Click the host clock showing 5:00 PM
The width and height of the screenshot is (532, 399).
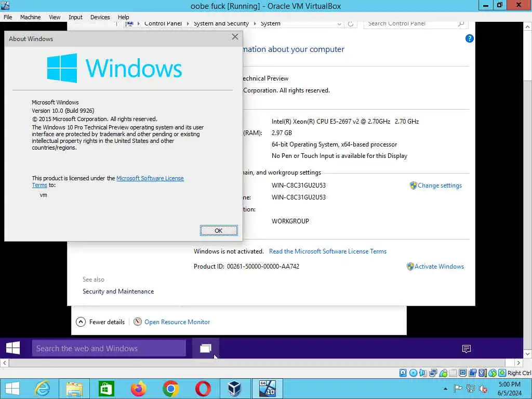(509, 384)
